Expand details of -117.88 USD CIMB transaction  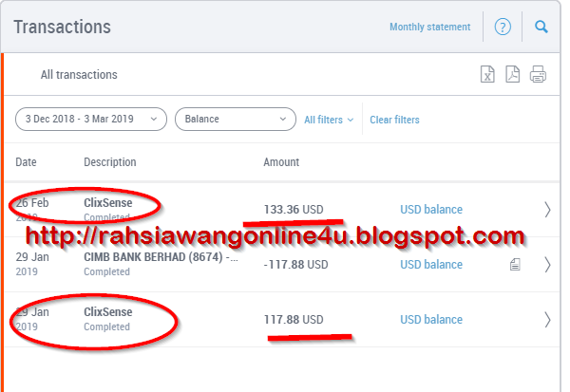547,265
